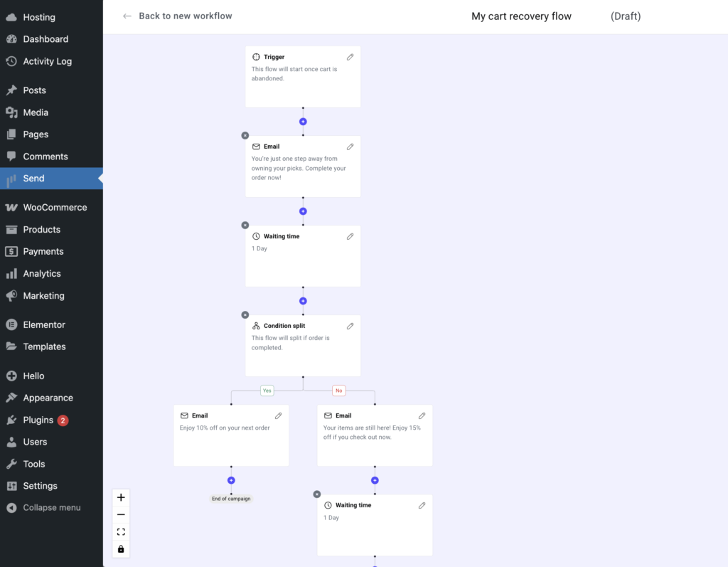Image resolution: width=728 pixels, height=567 pixels.
Task: Open the Tools menu
Action: [x=51, y=464]
